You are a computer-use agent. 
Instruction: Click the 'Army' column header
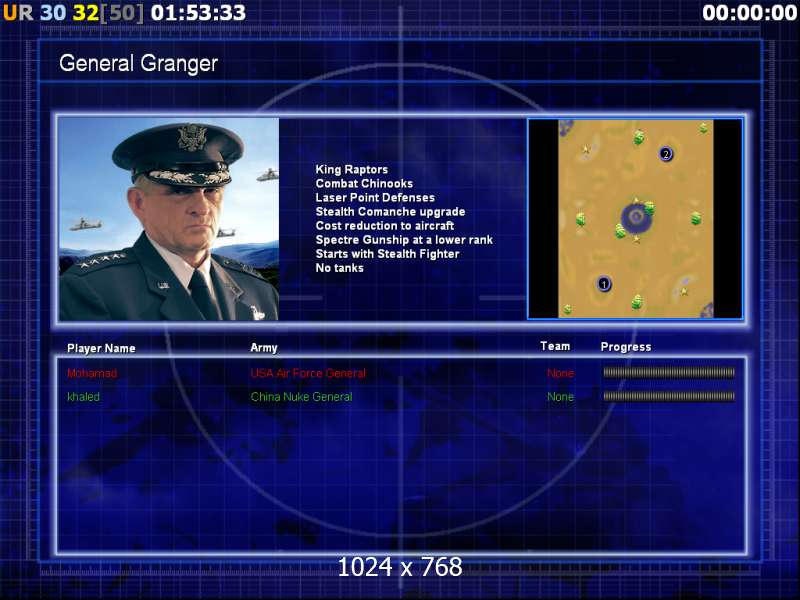pyautogui.click(x=264, y=348)
